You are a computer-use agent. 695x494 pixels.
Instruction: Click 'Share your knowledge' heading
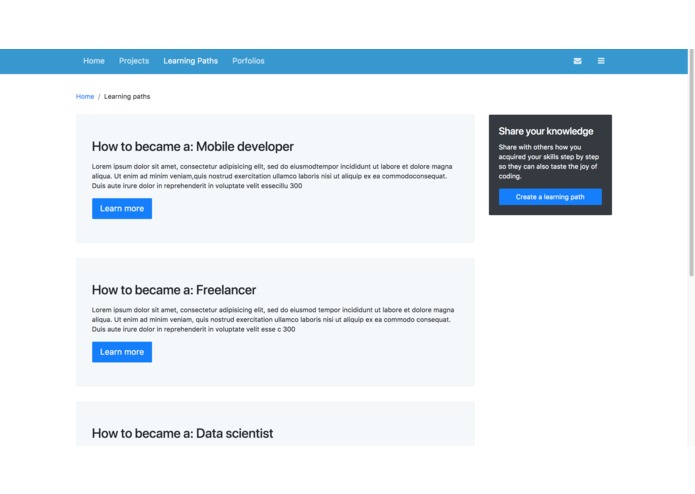click(546, 132)
